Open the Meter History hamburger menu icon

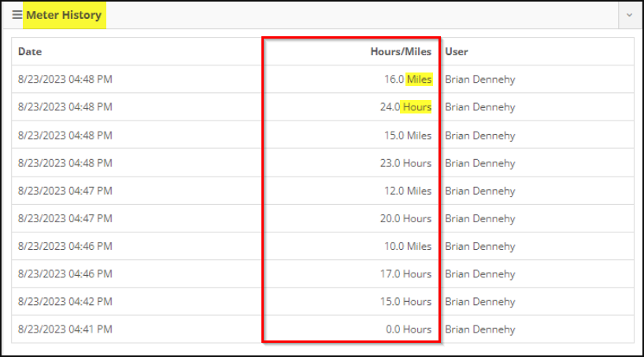coord(17,15)
